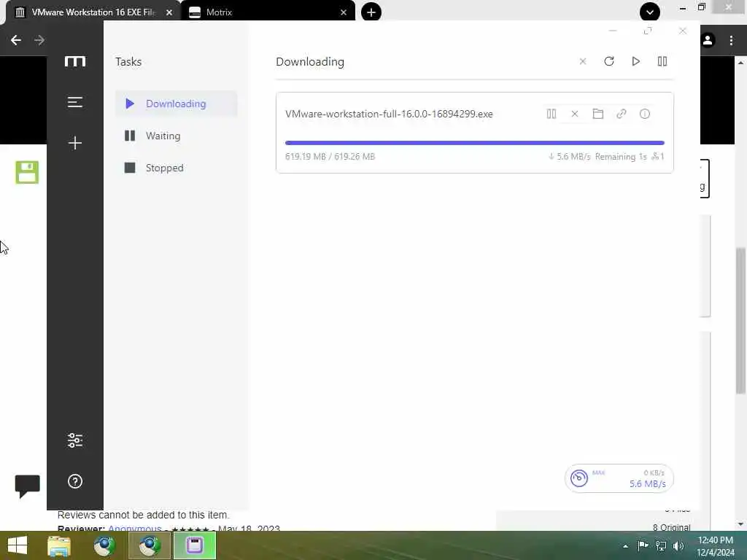
Task: Click the 619.19 MB / 619.26 MB size text
Action: pyautogui.click(x=330, y=157)
